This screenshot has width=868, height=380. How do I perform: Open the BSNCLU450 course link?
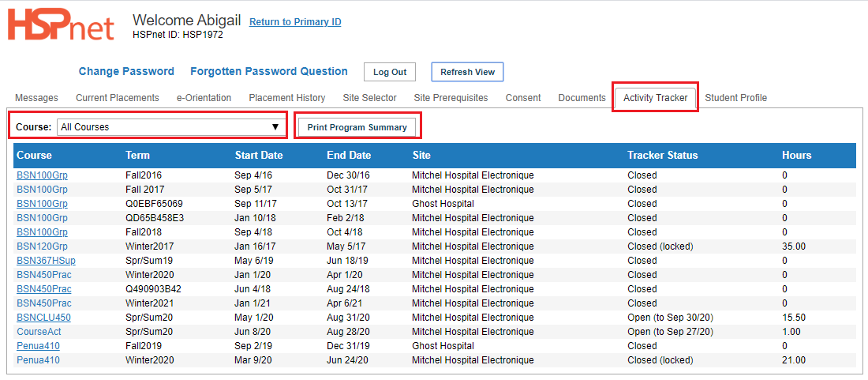[43, 318]
